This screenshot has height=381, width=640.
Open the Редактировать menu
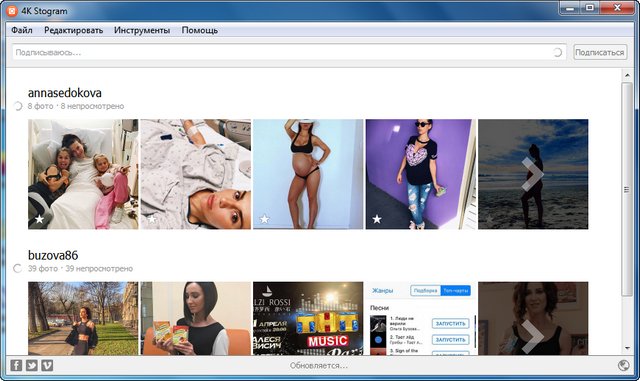click(73, 30)
